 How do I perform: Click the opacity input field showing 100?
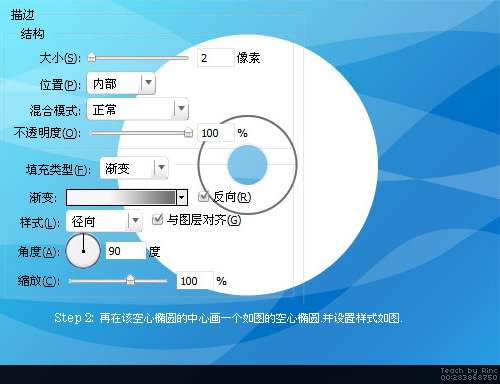[216, 133]
